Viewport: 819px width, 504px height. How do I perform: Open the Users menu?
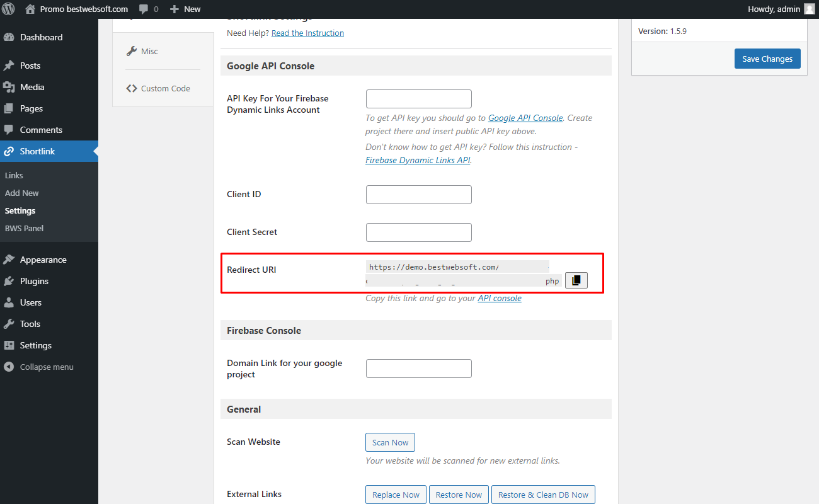tap(49, 302)
